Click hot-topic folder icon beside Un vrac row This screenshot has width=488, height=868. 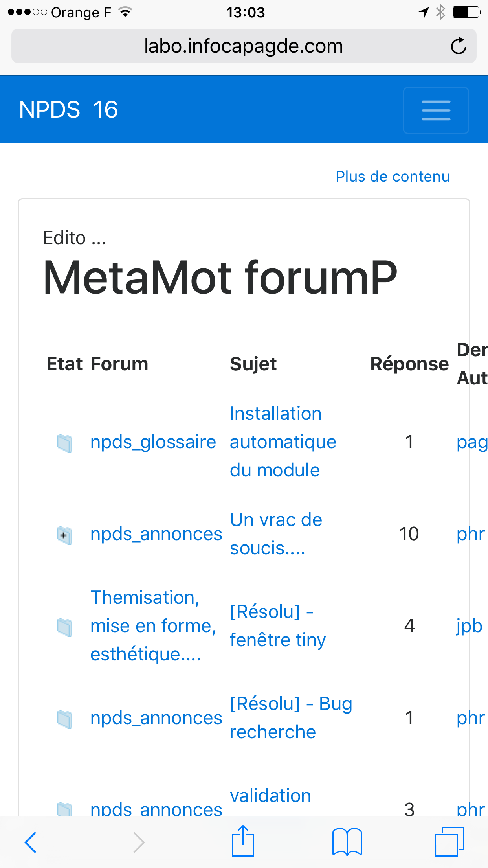[x=64, y=535]
